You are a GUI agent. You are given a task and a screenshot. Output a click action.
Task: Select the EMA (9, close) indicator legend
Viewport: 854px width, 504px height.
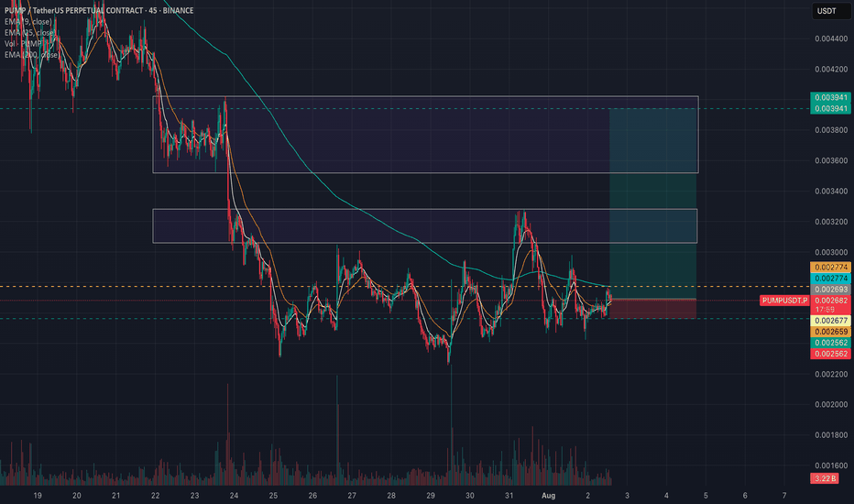pos(27,22)
